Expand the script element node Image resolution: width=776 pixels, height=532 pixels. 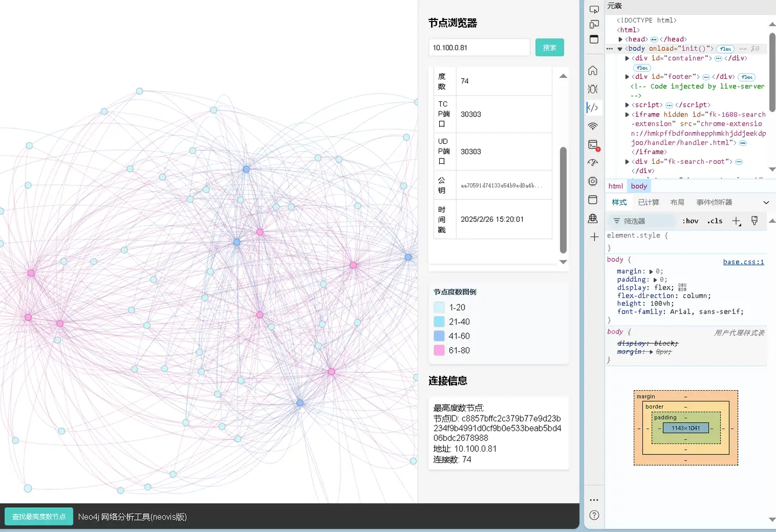coord(627,105)
